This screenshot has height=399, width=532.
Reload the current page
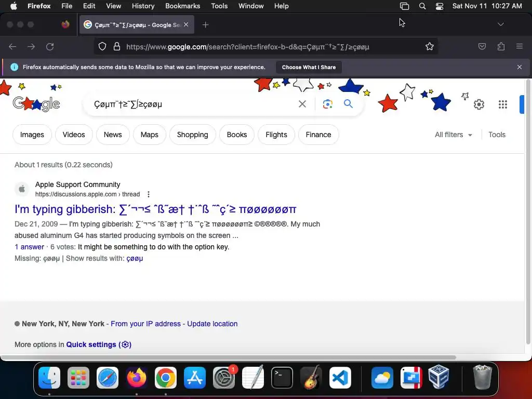pos(50,46)
